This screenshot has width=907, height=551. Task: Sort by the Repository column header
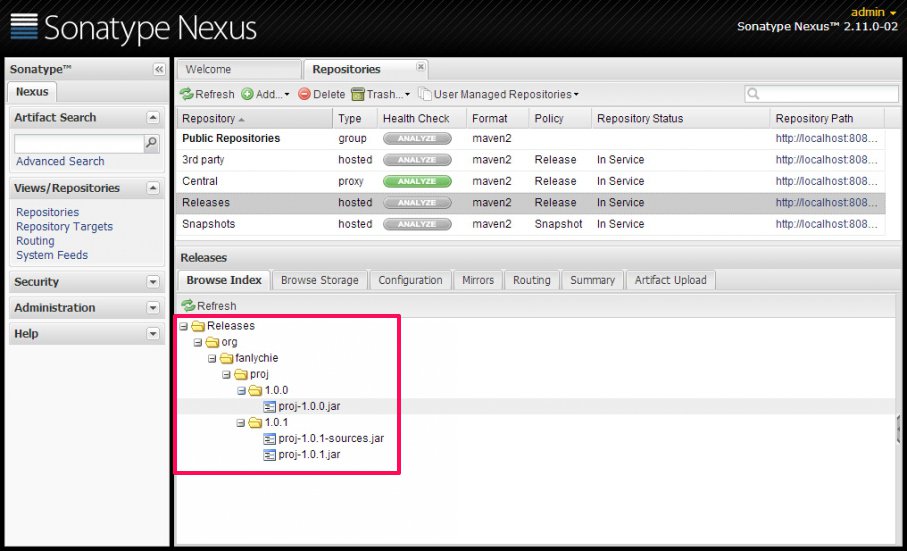[x=254, y=119]
